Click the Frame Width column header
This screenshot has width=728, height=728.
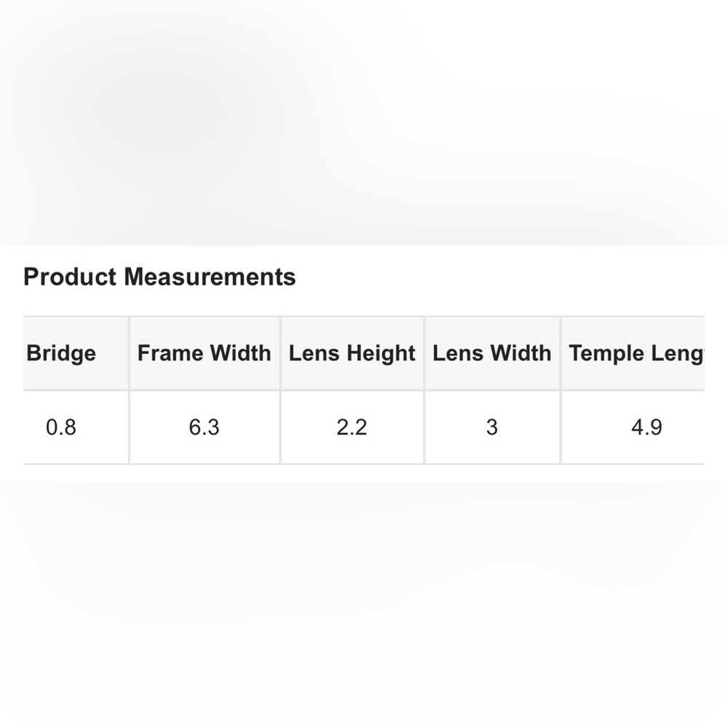click(204, 354)
